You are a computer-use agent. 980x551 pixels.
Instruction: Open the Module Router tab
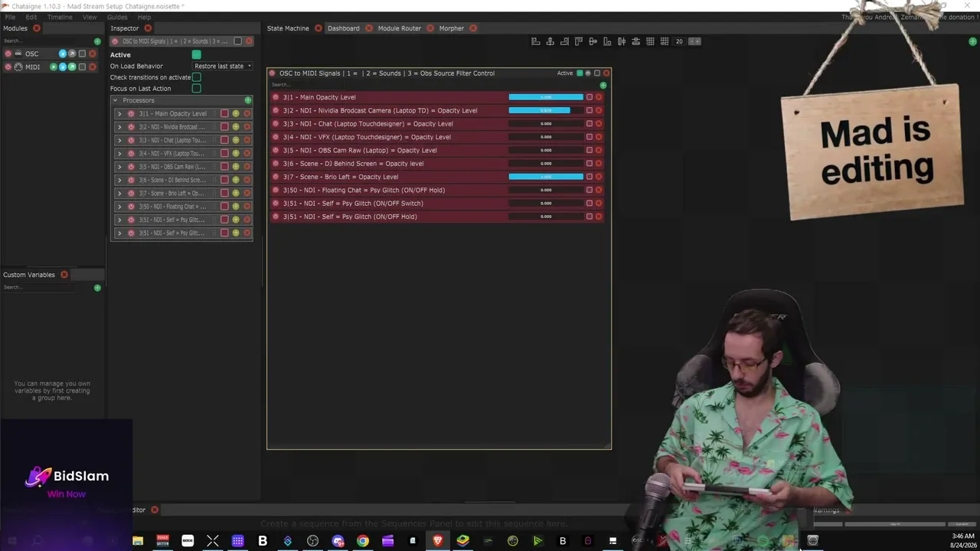(400, 28)
